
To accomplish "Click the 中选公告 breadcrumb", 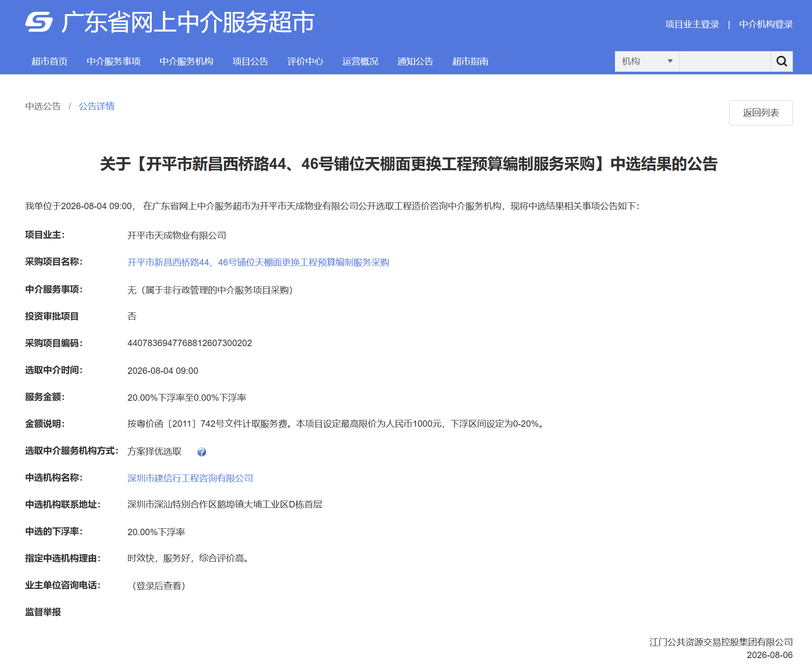I will (43, 106).
